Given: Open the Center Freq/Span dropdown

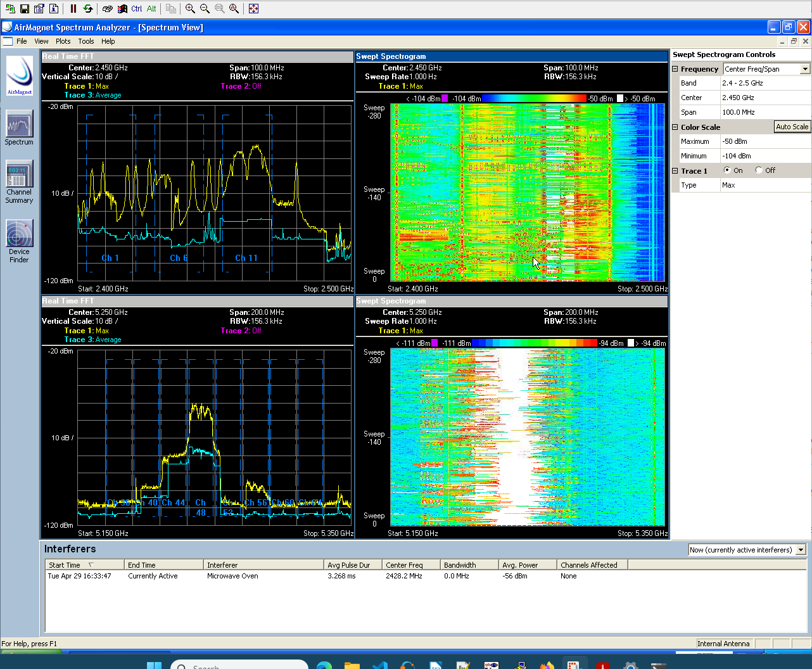Looking at the screenshot, I should coord(805,69).
